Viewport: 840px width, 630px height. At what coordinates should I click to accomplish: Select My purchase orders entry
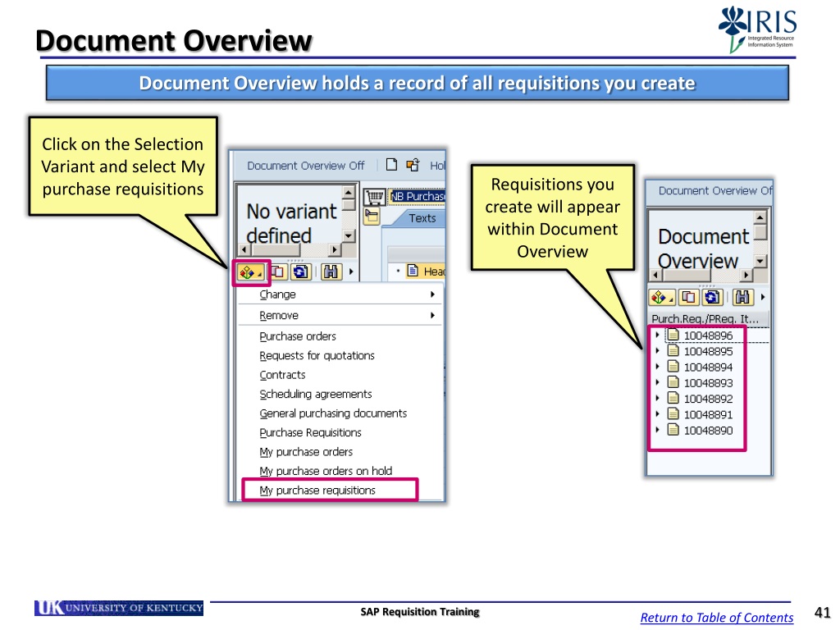tap(306, 452)
